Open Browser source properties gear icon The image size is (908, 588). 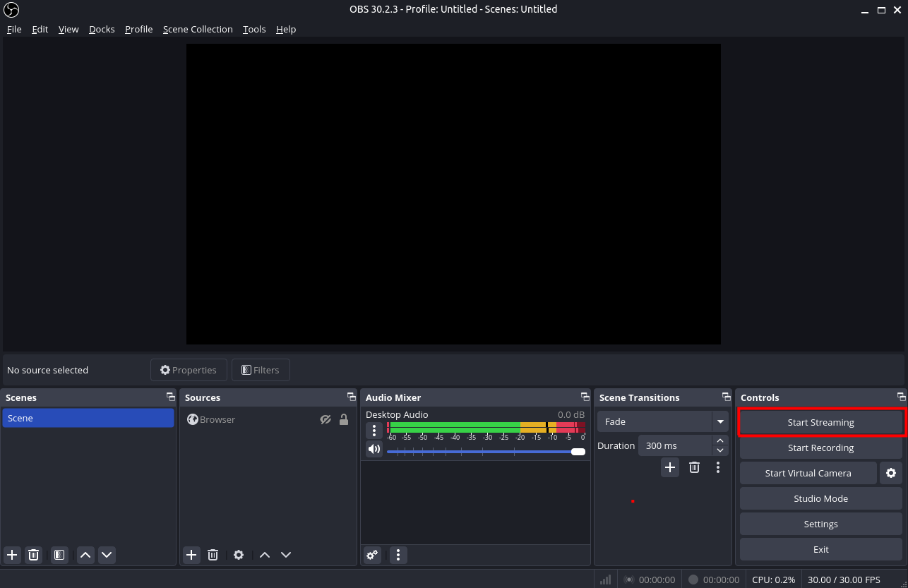point(238,555)
